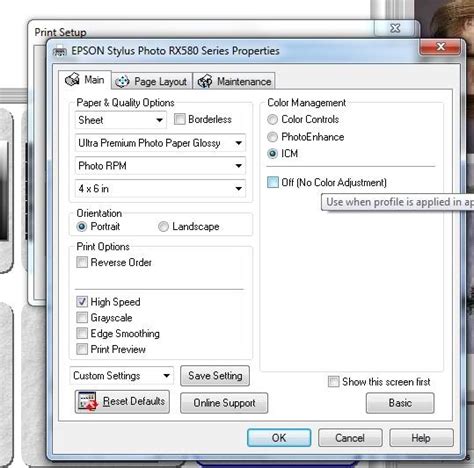Open Online Support
474x468 pixels.
pos(224,403)
